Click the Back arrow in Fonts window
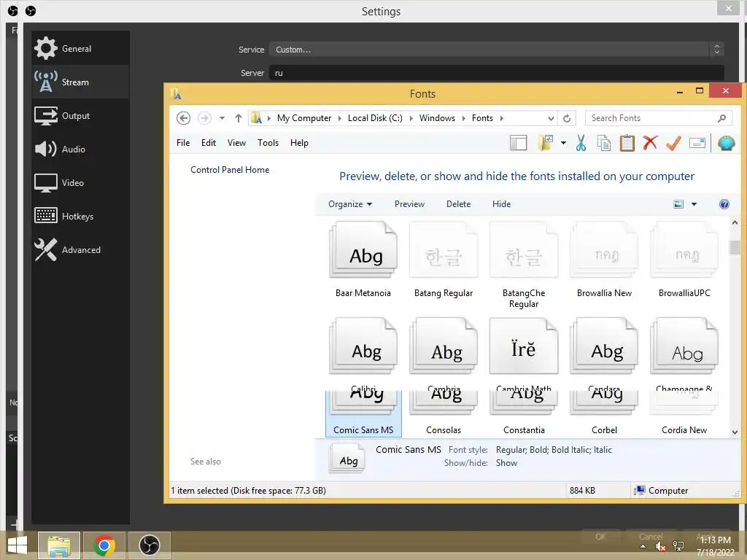 [x=183, y=118]
